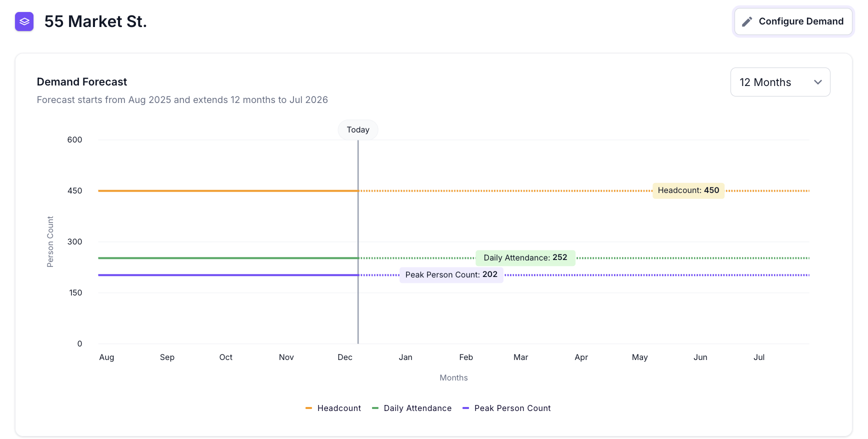Click the Demand Forecast heading
Screen dimensions: 868x439
(x=82, y=82)
